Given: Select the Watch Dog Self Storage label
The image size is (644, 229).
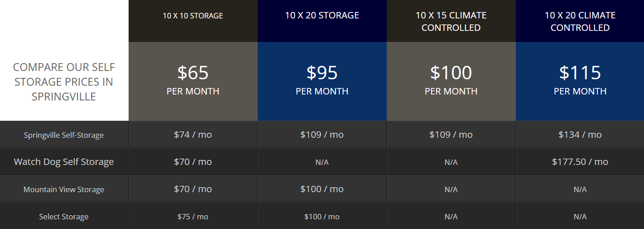Looking at the screenshot, I should (x=64, y=162).
